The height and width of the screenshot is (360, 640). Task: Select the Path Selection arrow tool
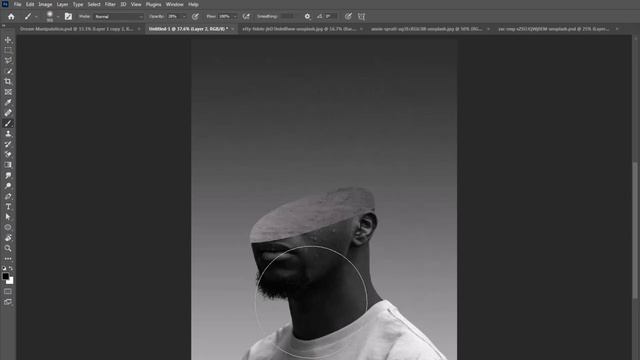(8, 217)
